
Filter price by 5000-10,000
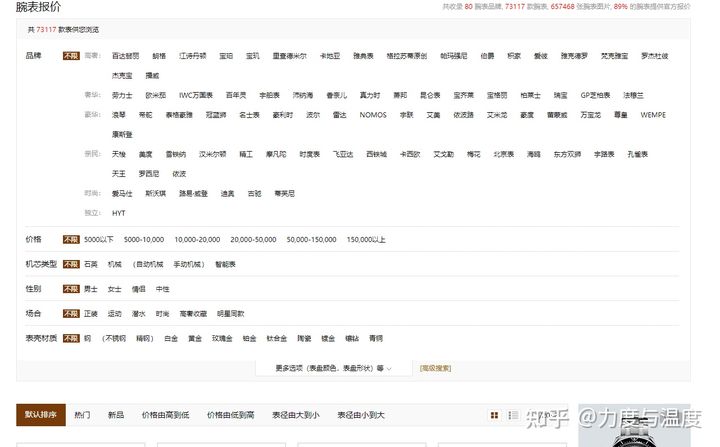144,240
